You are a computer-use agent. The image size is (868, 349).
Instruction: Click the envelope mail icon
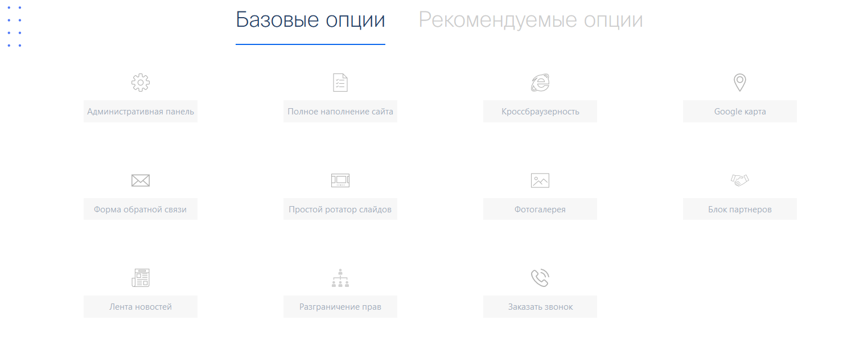pyautogui.click(x=140, y=180)
